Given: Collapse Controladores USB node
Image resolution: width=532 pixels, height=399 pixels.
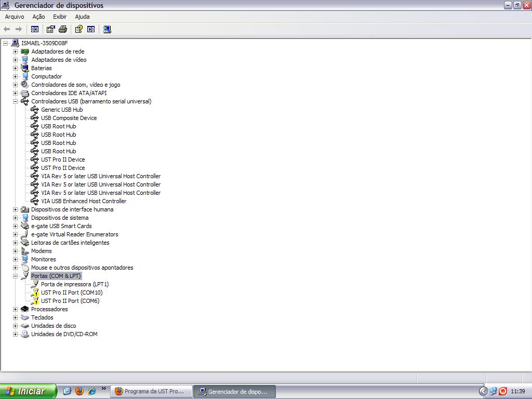Looking at the screenshot, I should coord(15,101).
